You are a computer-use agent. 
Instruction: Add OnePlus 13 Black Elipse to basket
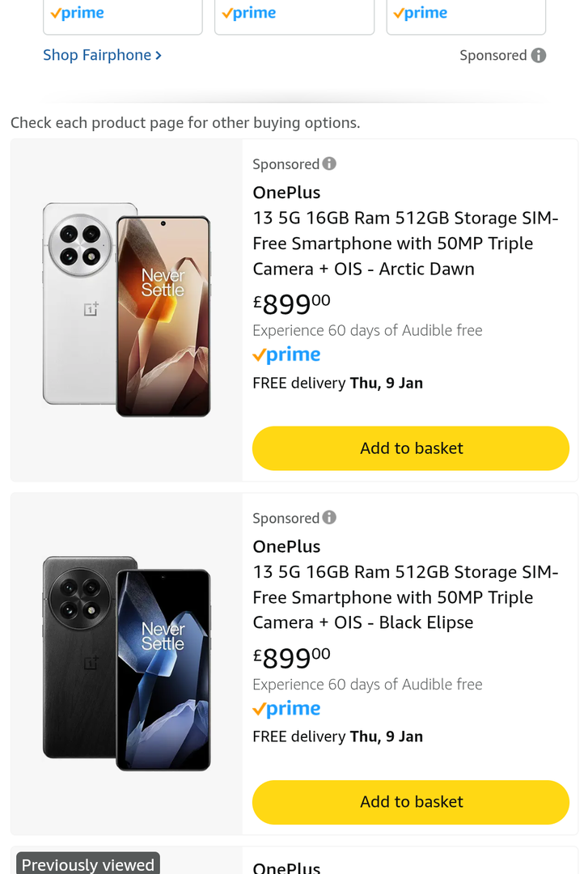point(411,802)
